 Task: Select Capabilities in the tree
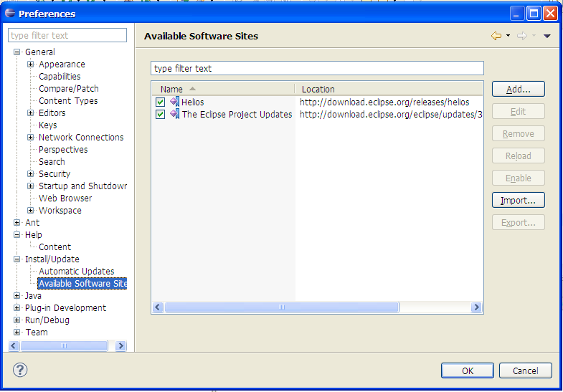(x=60, y=77)
